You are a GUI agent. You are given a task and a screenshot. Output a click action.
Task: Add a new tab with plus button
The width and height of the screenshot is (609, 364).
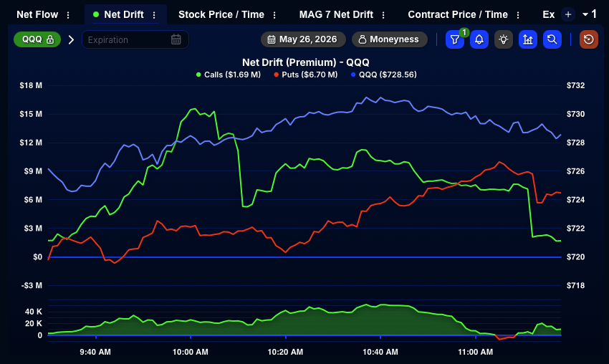pos(568,15)
